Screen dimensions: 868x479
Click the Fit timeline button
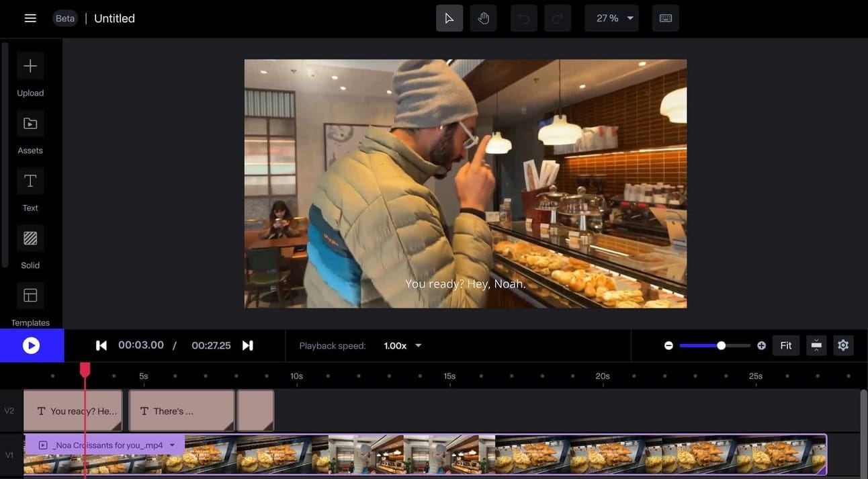(785, 345)
